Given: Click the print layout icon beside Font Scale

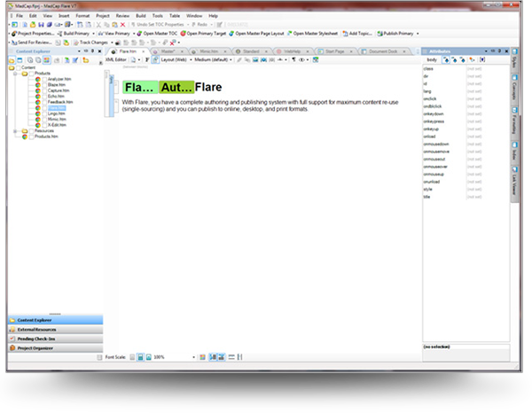Looking at the screenshot, I should coord(140,357).
